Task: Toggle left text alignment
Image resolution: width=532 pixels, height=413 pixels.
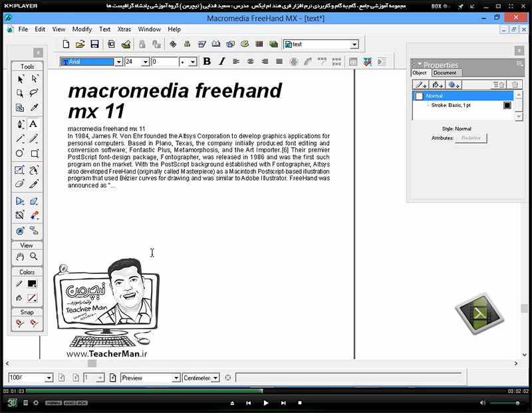Action: [x=236, y=61]
